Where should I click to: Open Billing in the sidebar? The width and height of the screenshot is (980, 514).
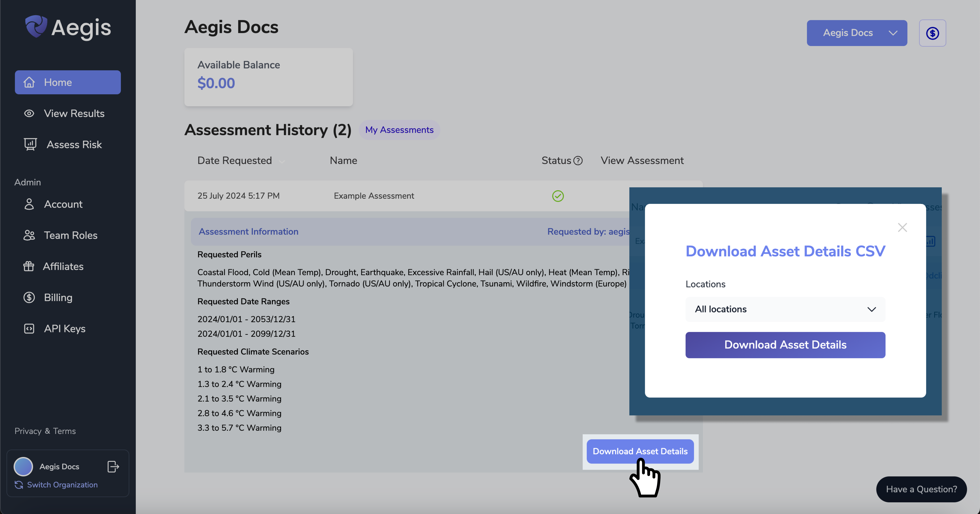click(x=48, y=298)
